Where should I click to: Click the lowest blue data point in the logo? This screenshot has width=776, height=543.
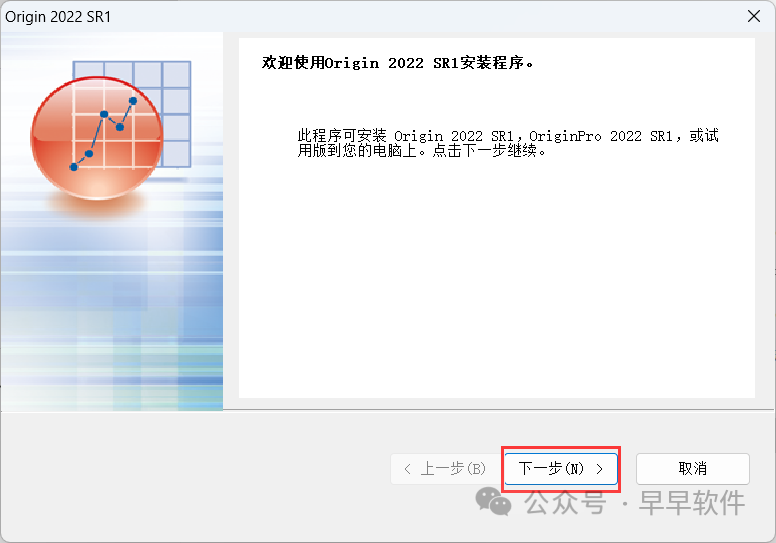point(74,167)
